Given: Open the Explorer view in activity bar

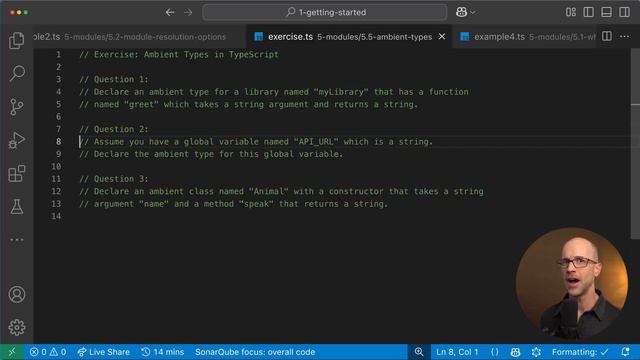Looking at the screenshot, I should [x=17, y=40].
